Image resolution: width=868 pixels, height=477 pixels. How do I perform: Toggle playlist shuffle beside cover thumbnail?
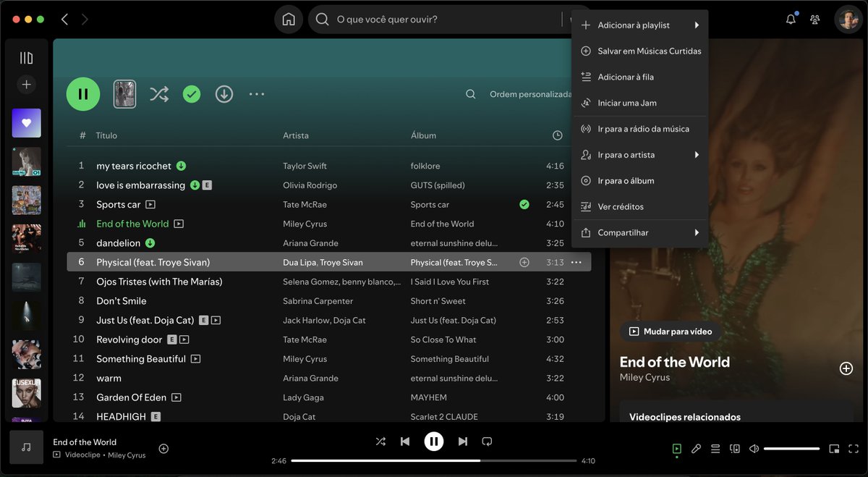pyautogui.click(x=159, y=94)
